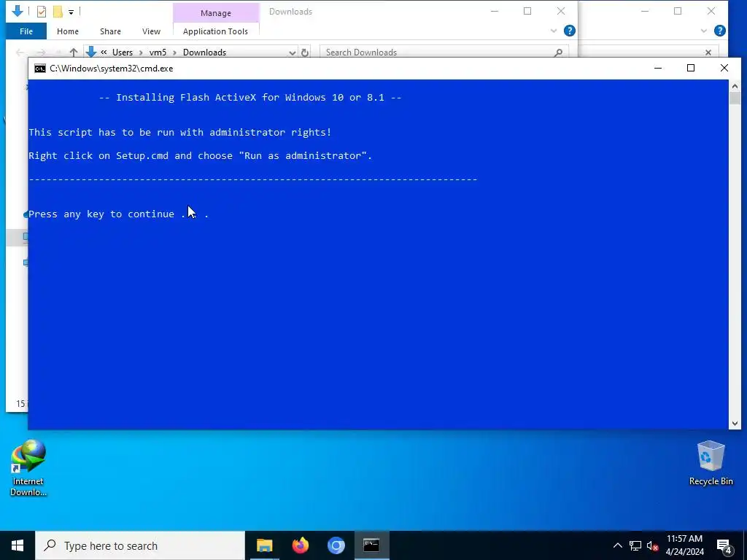Open the notification center icon
The height and width of the screenshot is (560, 747).
tap(724, 546)
